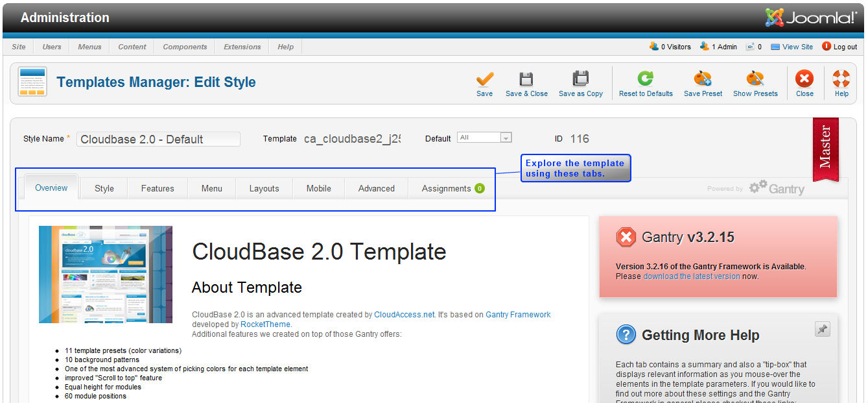Click "download the latest version" link
868x403 pixels.
click(x=691, y=276)
